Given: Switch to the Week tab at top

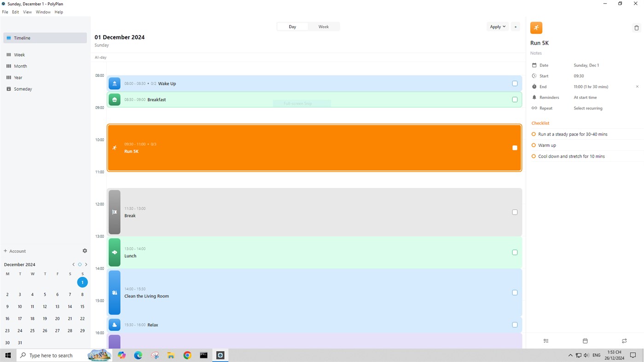Looking at the screenshot, I should coord(324,27).
